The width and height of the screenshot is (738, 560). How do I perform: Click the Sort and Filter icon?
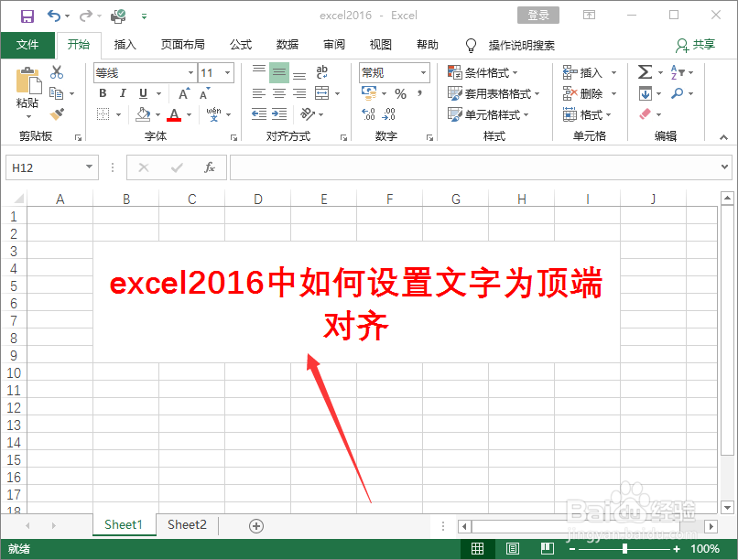click(677, 72)
